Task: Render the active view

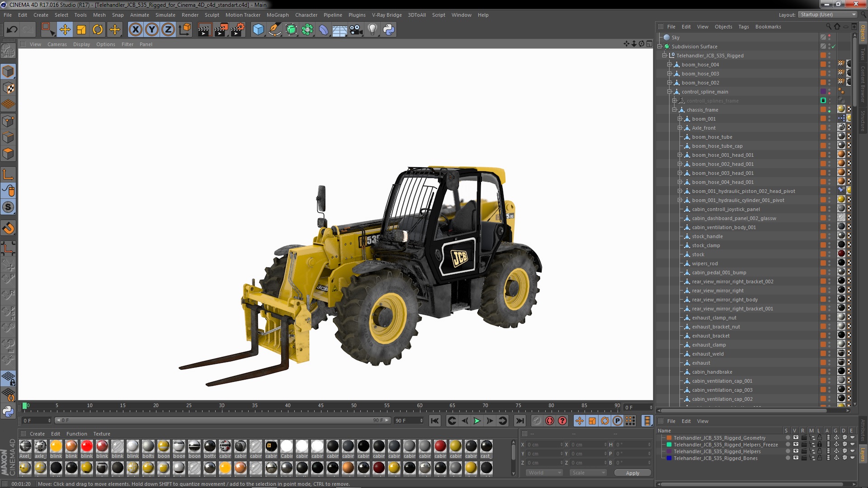Action: point(204,30)
